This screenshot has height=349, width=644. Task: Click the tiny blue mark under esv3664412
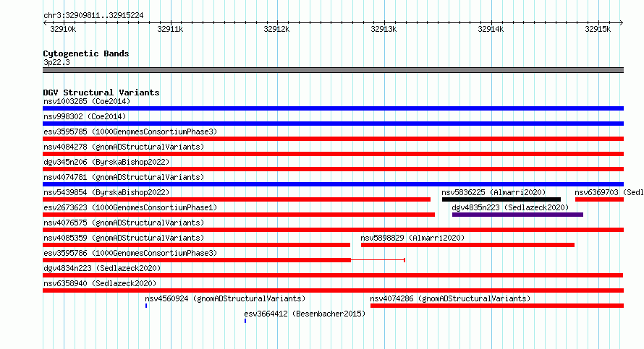coord(245,321)
